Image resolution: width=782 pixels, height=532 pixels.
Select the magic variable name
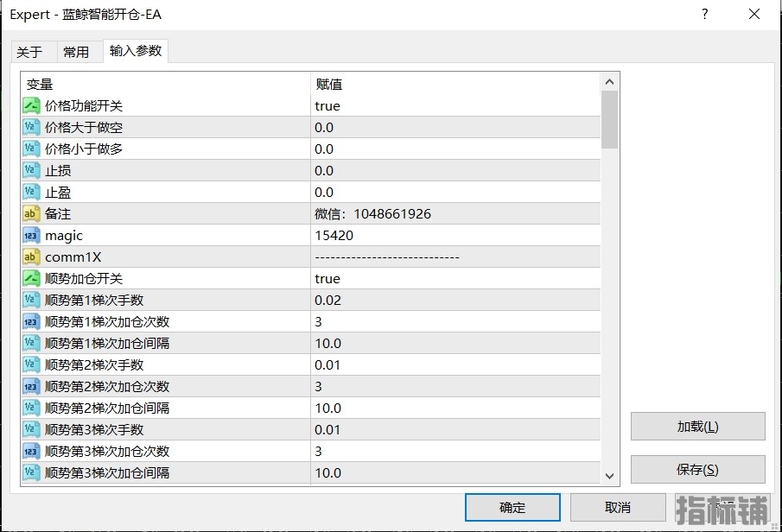[64, 236]
